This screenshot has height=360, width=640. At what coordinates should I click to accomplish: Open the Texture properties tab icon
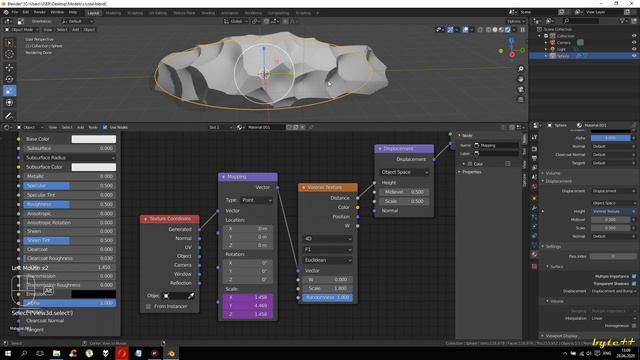pos(534,266)
